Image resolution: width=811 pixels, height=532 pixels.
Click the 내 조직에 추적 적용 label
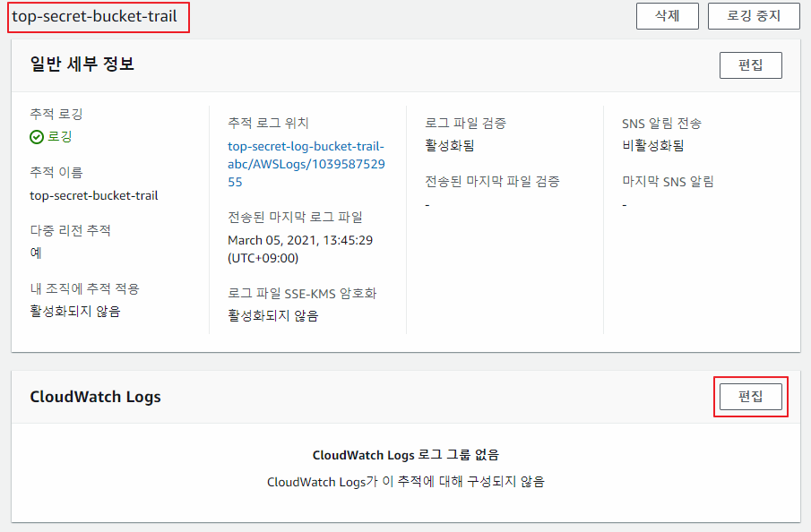tap(85, 288)
